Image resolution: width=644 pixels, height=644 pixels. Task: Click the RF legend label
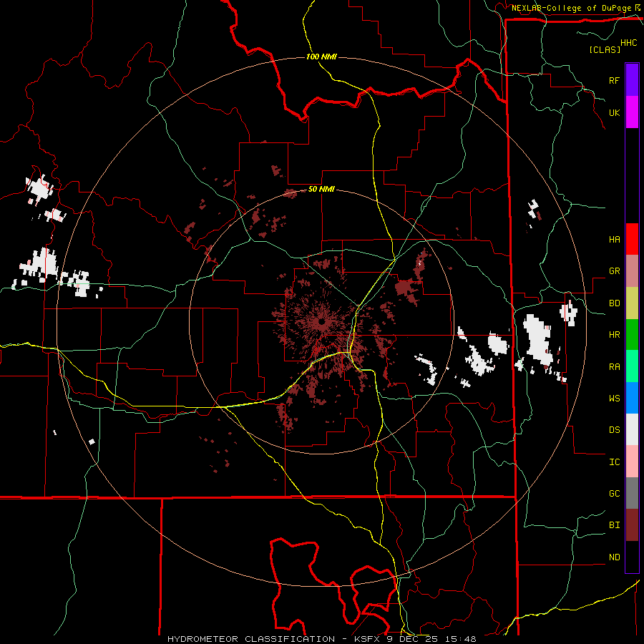(x=614, y=80)
